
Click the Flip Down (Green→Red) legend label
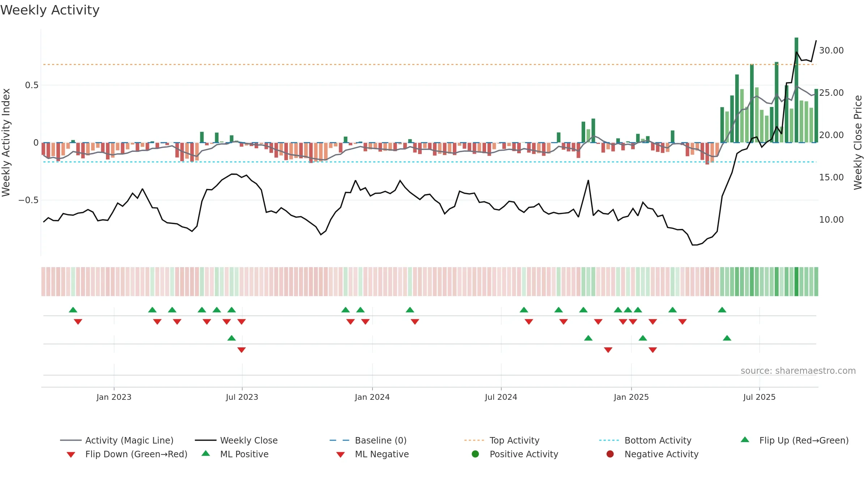coord(136,454)
